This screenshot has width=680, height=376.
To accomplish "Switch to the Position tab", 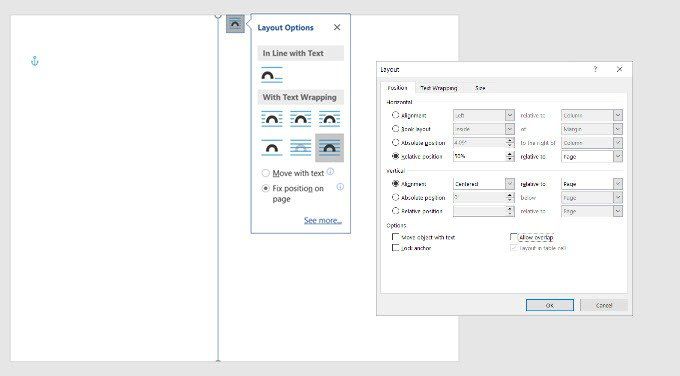I will point(398,88).
